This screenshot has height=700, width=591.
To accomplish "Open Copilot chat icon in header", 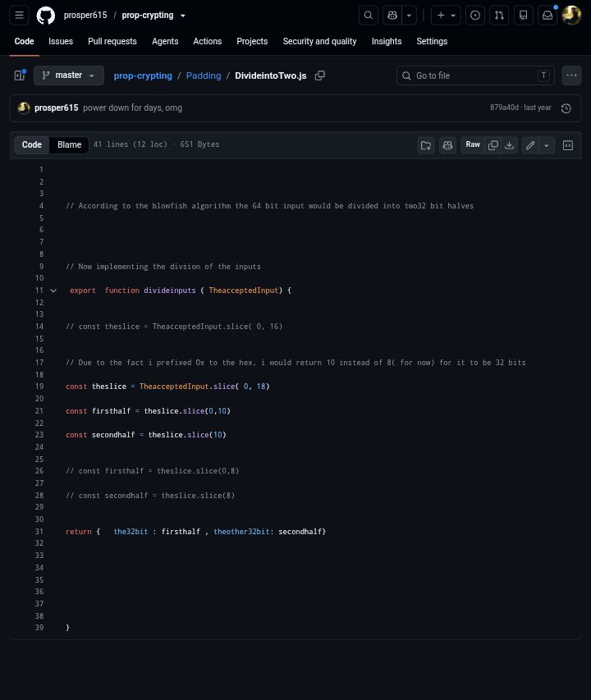I will pyautogui.click(x=392, y=15).
